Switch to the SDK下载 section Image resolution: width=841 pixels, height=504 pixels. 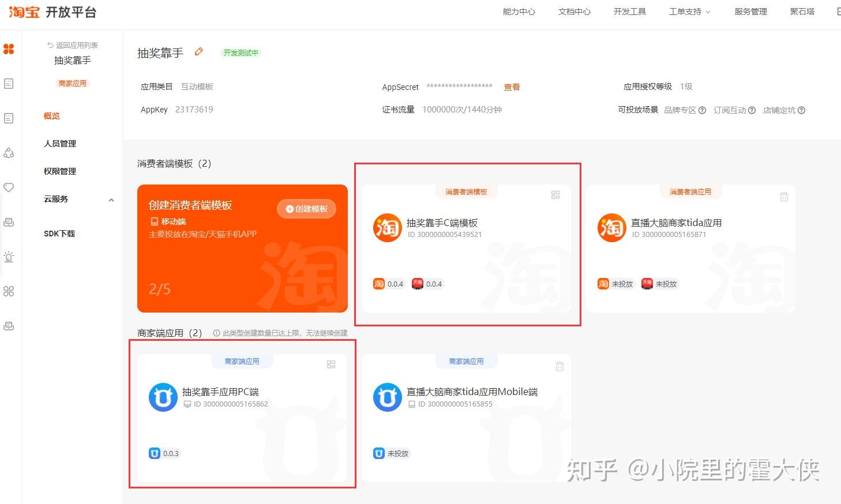(59, 234)
